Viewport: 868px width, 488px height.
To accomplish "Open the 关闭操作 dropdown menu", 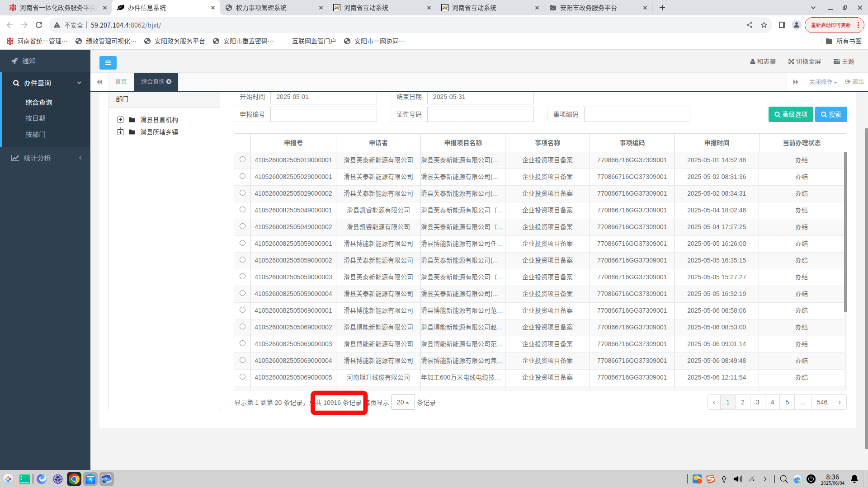I will point(823,82).
